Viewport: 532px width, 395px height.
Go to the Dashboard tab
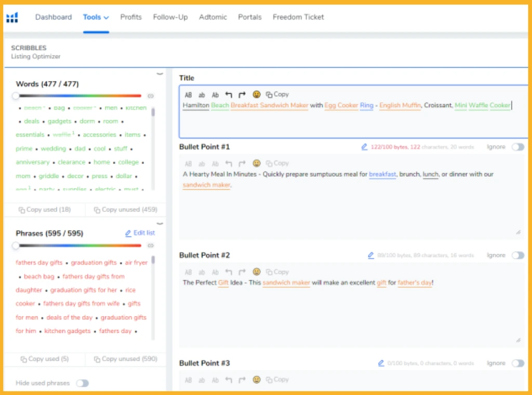click(x=54, y=17)
